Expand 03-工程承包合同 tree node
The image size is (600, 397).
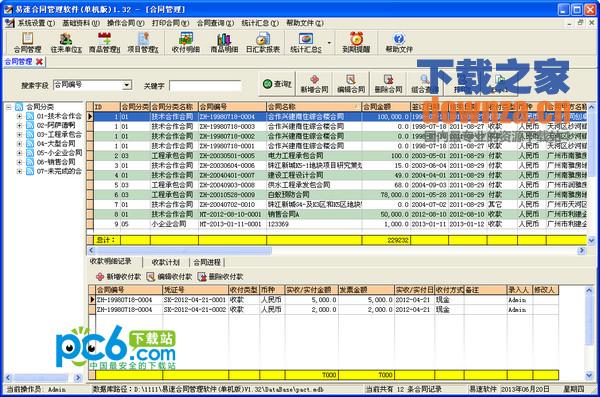click(x=19, y=134)
